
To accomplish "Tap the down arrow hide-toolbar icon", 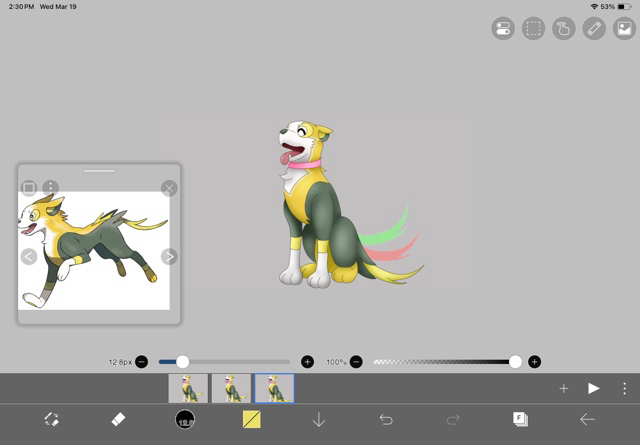I will point(318,419).
